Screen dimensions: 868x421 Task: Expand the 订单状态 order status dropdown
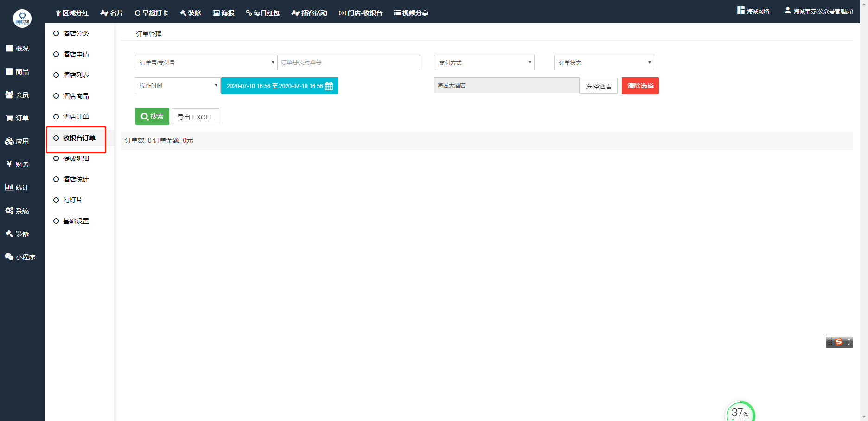tap(604, 63)
